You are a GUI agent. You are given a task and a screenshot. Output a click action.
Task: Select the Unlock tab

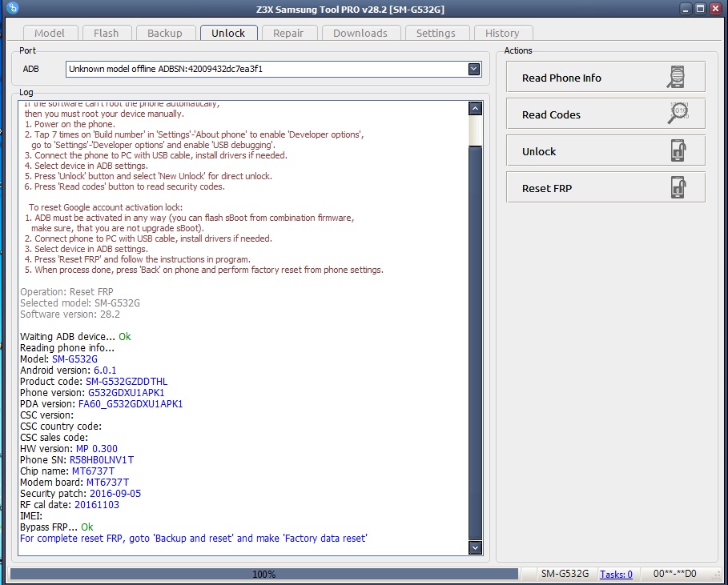[228, 33]
